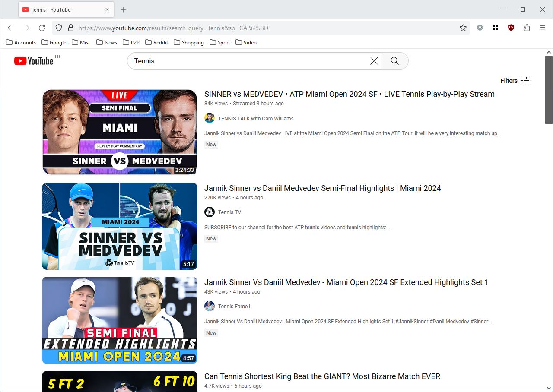Go to the YouTube home logo
The width and height of the screenshot is (553, 392).
point(34,61)
